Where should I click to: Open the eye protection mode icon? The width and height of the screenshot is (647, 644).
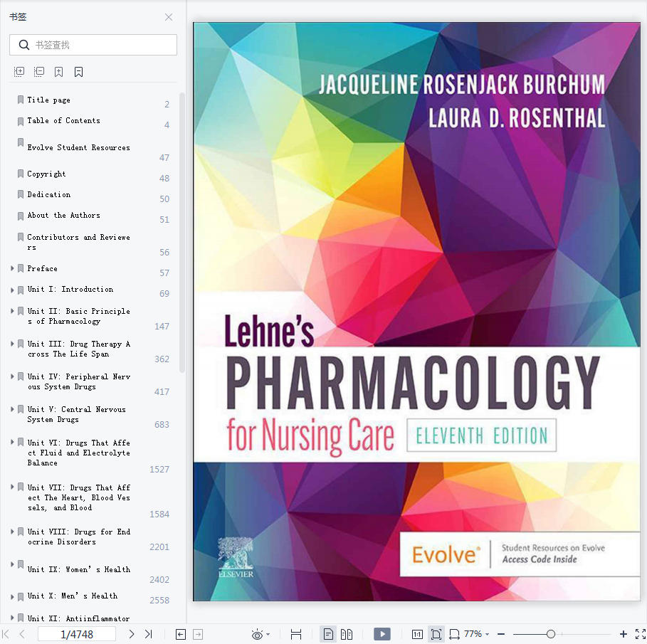257,634
